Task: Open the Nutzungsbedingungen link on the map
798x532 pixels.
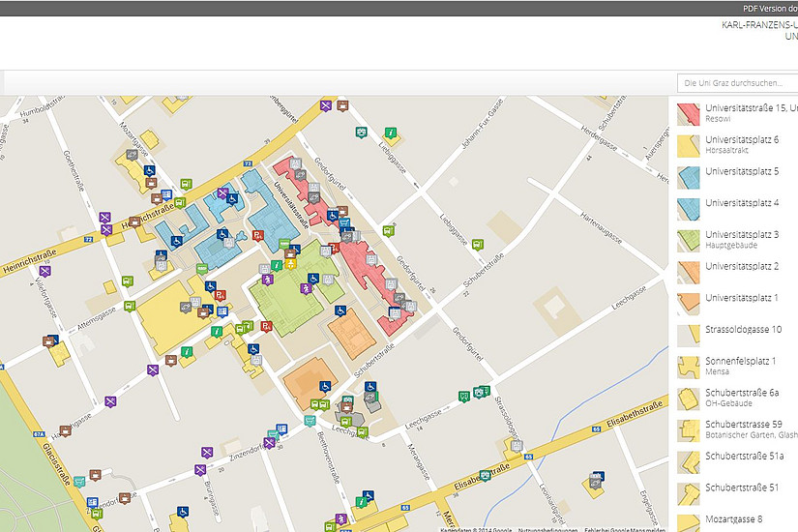Action: point(549,528)
